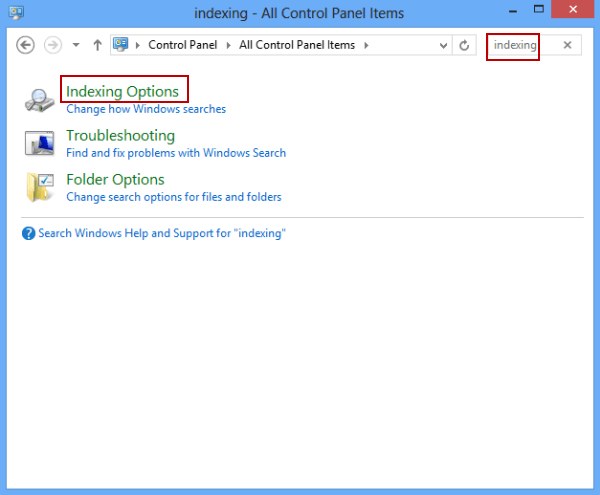Click the Folder Options folder icon

click(x=40, y=187)
